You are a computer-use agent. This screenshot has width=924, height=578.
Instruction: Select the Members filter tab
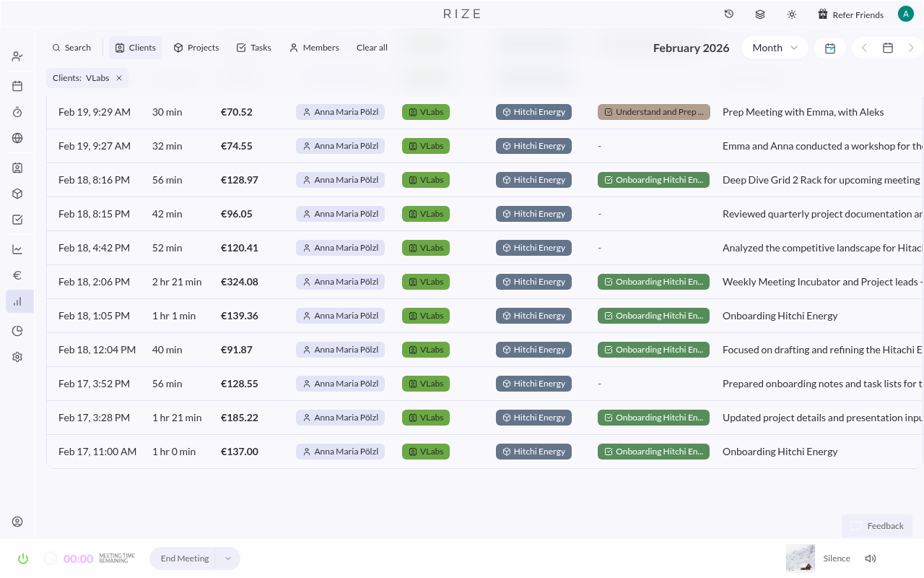click(x=314, y=48)
